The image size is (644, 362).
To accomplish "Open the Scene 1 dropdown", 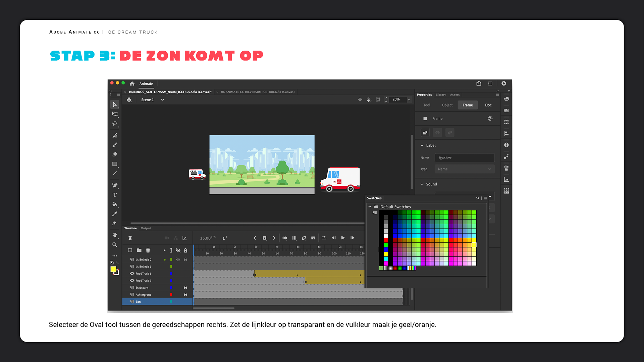I will (162, 100).
